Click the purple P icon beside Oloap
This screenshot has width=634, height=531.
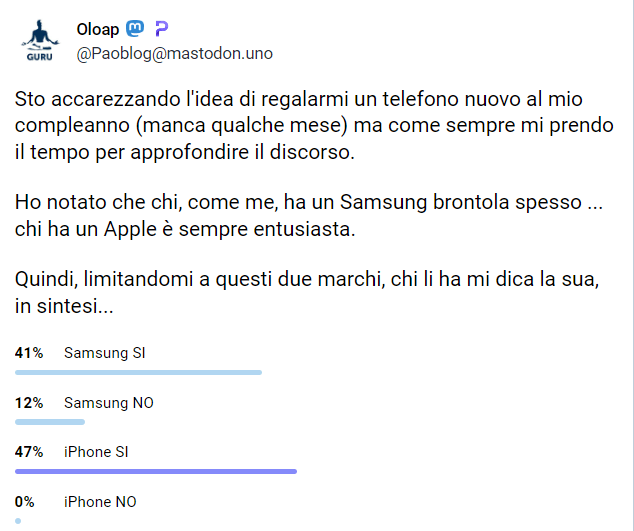[x=162, y=29]
